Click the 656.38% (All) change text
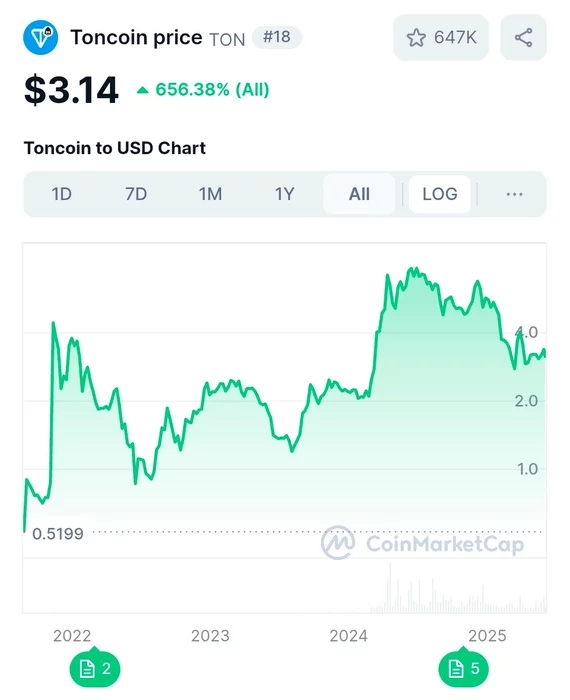The height and width of the screenshot is (700, 570). [212, 90]
